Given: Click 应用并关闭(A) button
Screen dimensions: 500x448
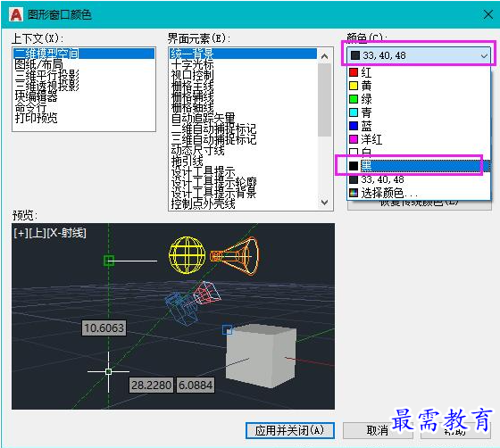Looking at the screenshot, I should [290, 430].
